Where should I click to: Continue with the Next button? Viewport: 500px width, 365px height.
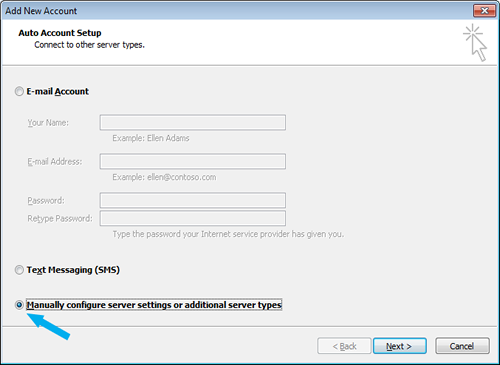[x=400, y=346]
